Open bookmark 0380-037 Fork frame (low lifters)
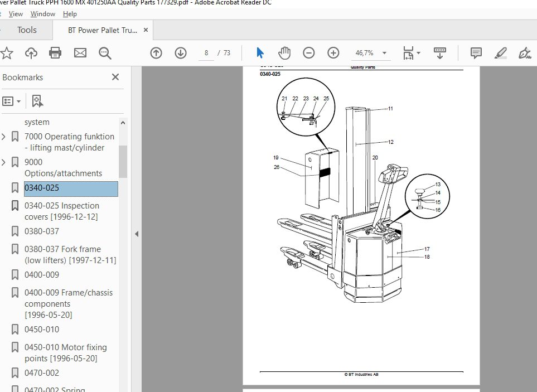Viewport: 537px width, 392px height. [70, 255]
